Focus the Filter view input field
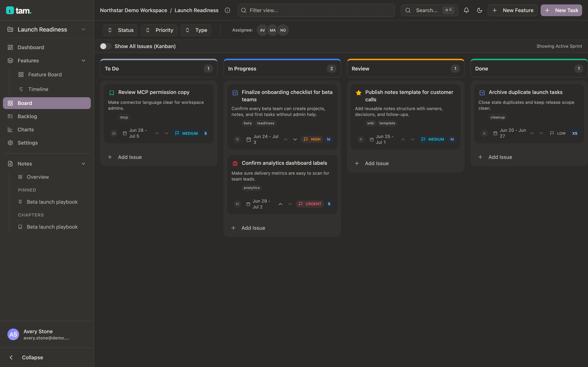The width and height of the screenshot is (588, 367). pos(316,10)
